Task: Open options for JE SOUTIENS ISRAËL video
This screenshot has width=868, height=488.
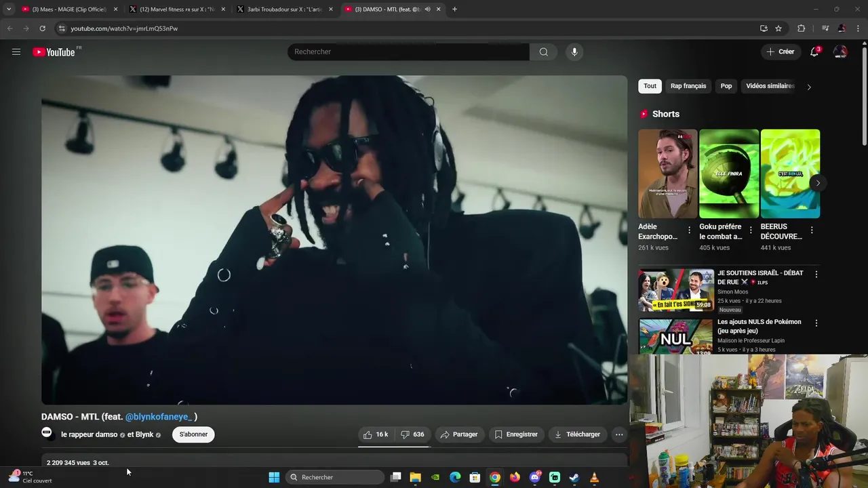Action: 816,274
